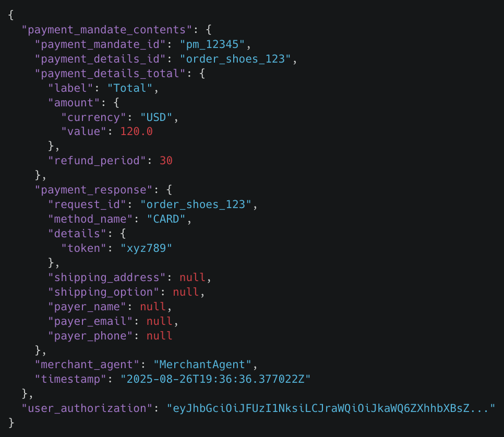Click the "payment_response" key
The height and width of the screenshot is (437, 504).
coord(93,190)
